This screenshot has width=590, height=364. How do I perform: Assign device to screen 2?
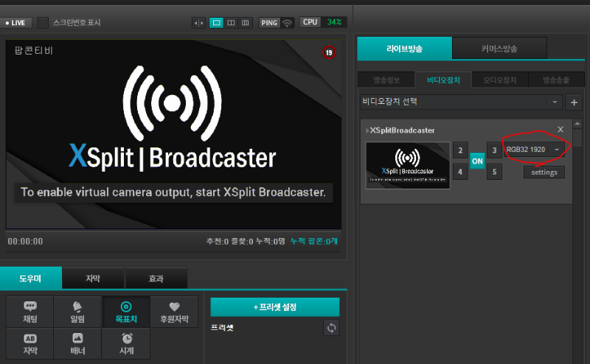point(460,150)
